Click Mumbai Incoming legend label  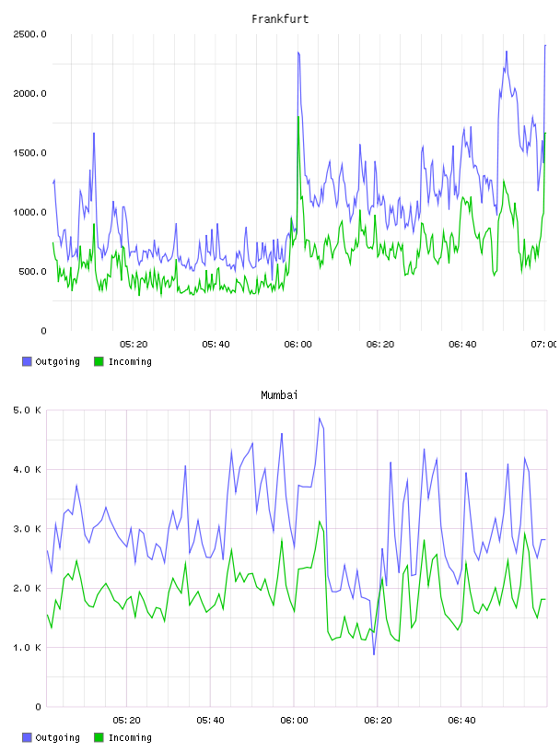click(x=130, y=738)
